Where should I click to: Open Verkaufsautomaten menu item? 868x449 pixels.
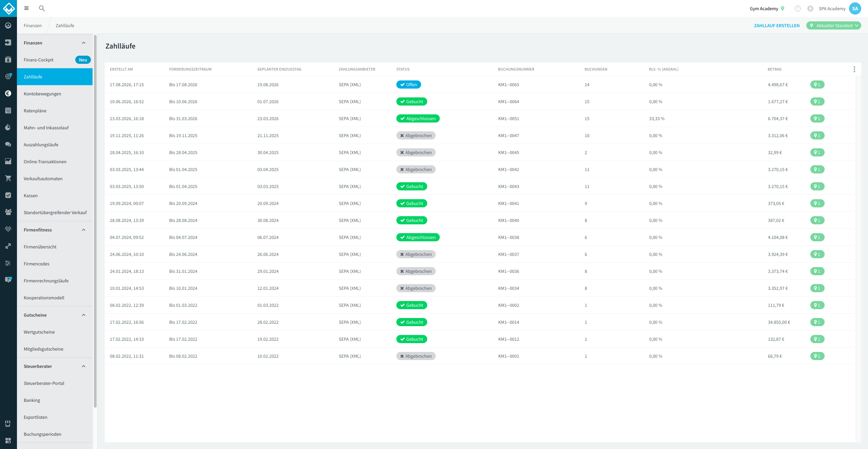tap(55, 179)
